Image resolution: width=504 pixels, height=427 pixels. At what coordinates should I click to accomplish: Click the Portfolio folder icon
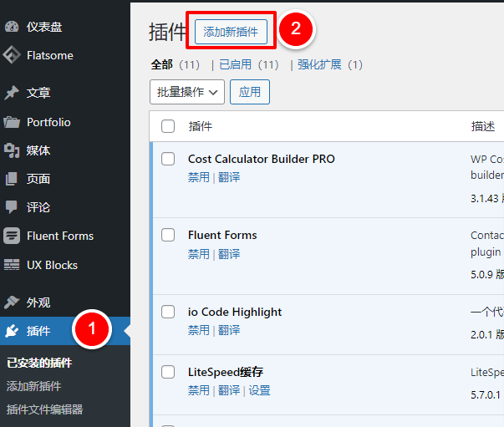(12, 122)
